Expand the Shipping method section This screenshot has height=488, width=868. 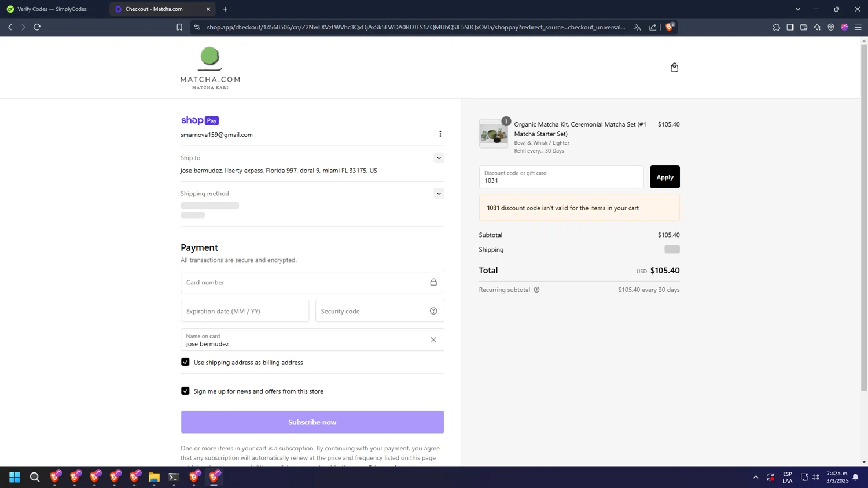coord(439,194)
